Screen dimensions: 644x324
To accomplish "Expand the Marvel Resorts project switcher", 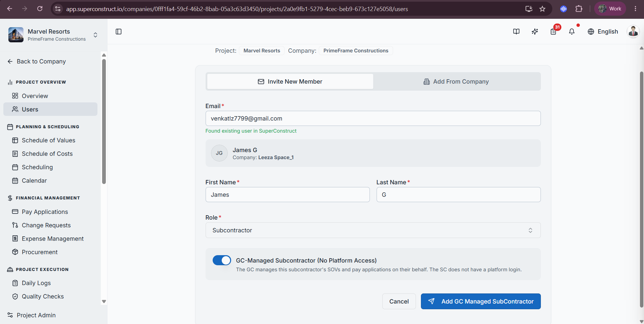I will [x=95, y=35].
